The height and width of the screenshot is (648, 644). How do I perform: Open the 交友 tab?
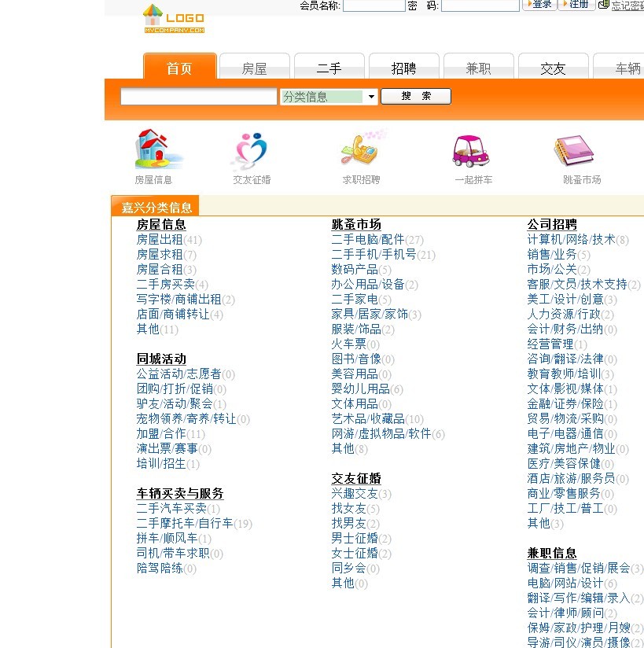tap(553, 66)
